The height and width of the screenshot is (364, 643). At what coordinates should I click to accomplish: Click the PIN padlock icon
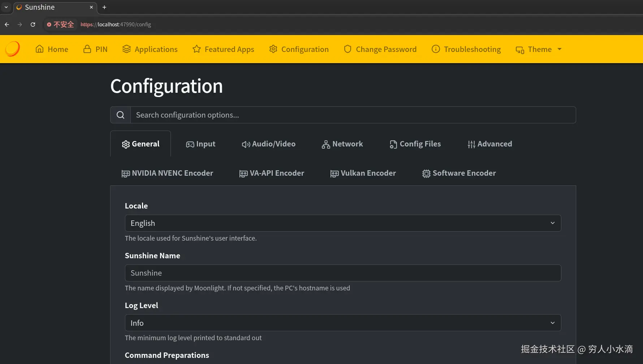click(x=87, y=49)
